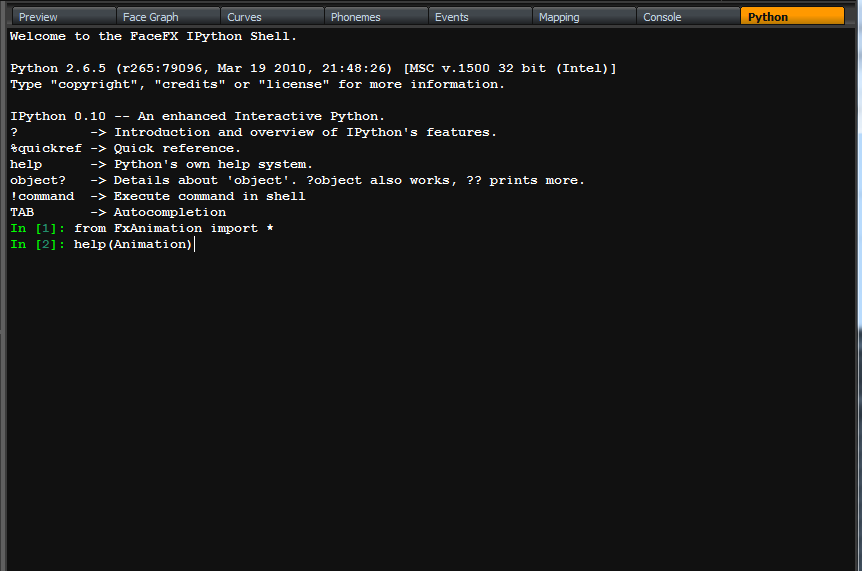
Task: Click the IPython 0.10 header line
Action: coord(197,116)
